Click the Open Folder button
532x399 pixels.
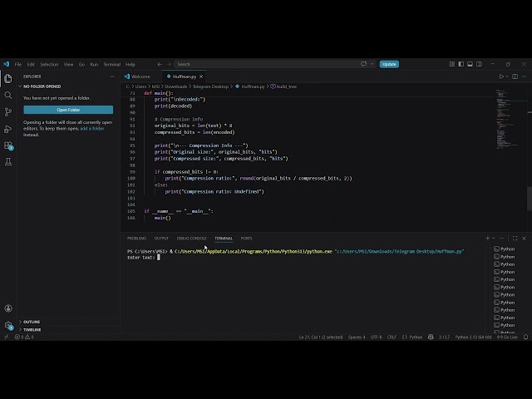[x=68, y=110]
